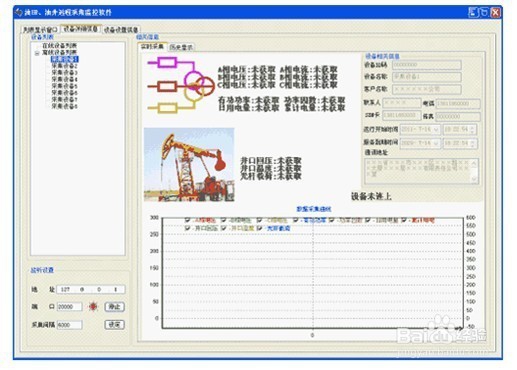Select 采集设备4 in the device tree

(x=65, y=79)
